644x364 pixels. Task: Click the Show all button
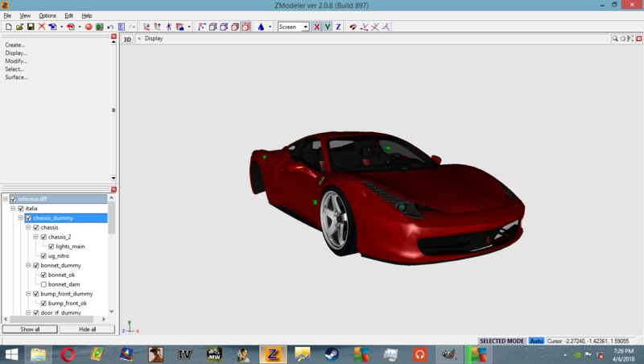(x=30, y=329)
